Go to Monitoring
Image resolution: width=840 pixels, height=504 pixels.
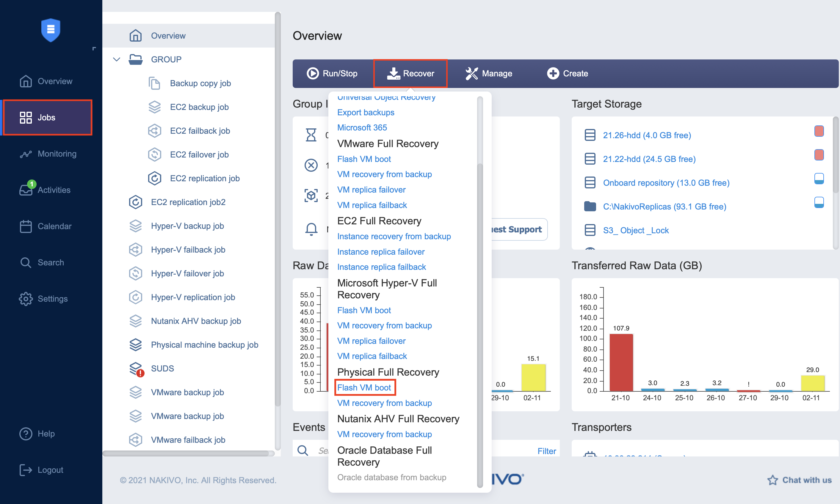tap(48, 154)
